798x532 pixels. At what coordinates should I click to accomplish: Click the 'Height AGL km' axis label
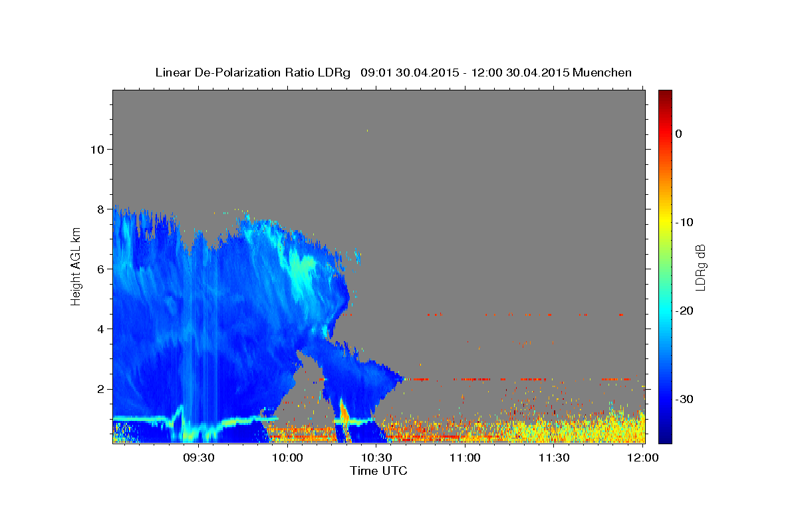[x=76, y=266]
